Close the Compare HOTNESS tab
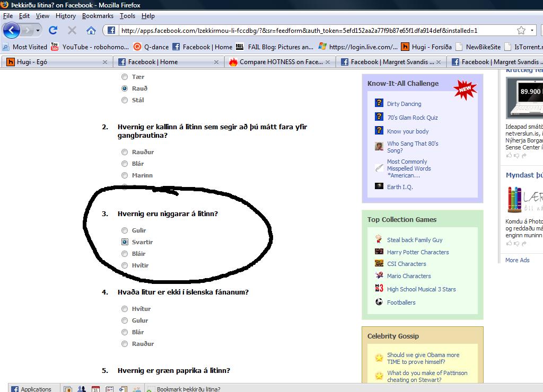The height and width of the screenshot is (392, 543). tap(328, 62)
